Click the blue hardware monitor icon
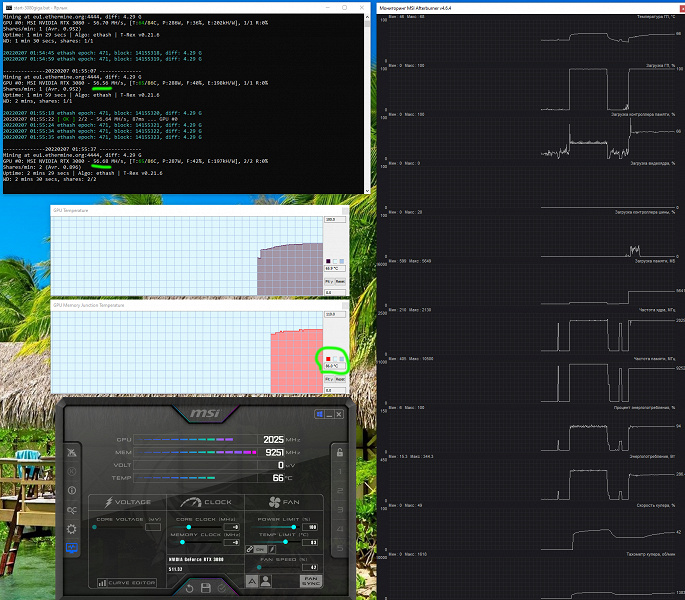Image resolution: width=685 pixels, height=600 pixels. click(x=72, y=548)
